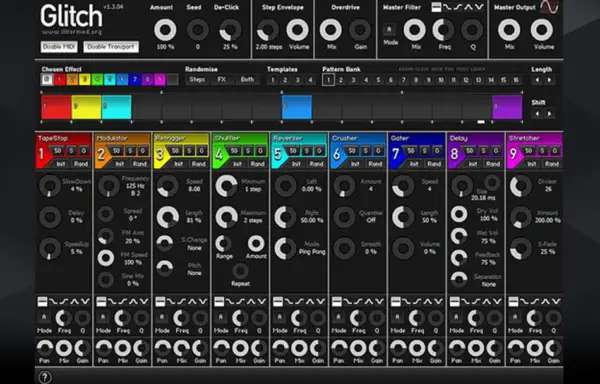Image resolution: width=600 pixels, height=384 pixels.
Task: Set Crusher filter to band-pass peak shape
Action: [x=369, y=302]
